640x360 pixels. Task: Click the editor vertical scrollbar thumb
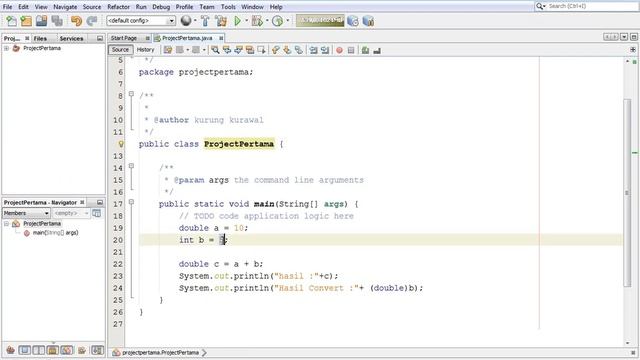tap(627, 193)
